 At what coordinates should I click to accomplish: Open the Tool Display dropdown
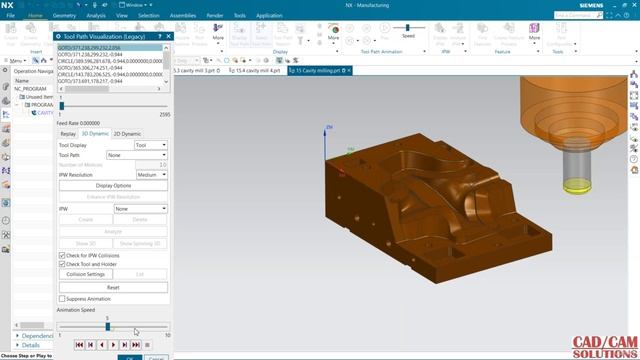click(x=151, y=145)
